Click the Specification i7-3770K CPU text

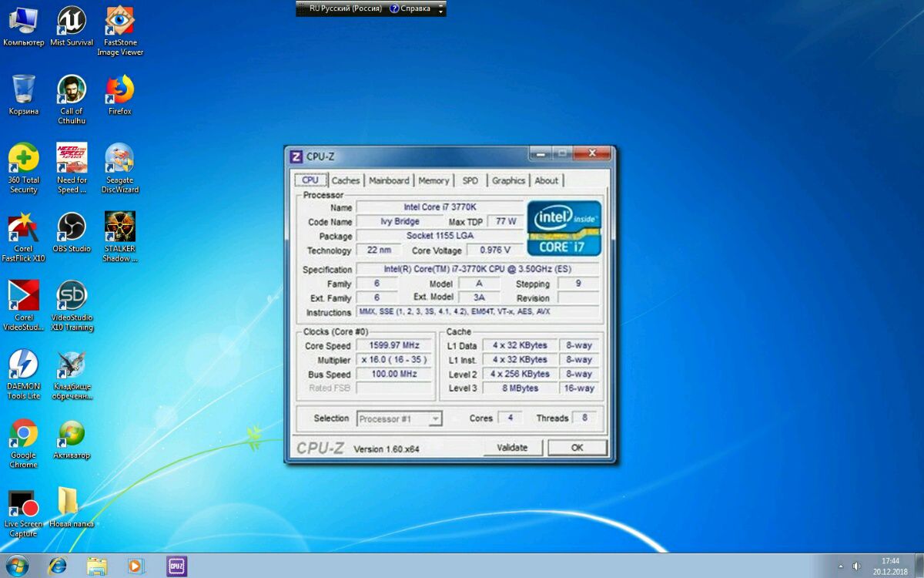pyautogui.click(x=477, y=269)
